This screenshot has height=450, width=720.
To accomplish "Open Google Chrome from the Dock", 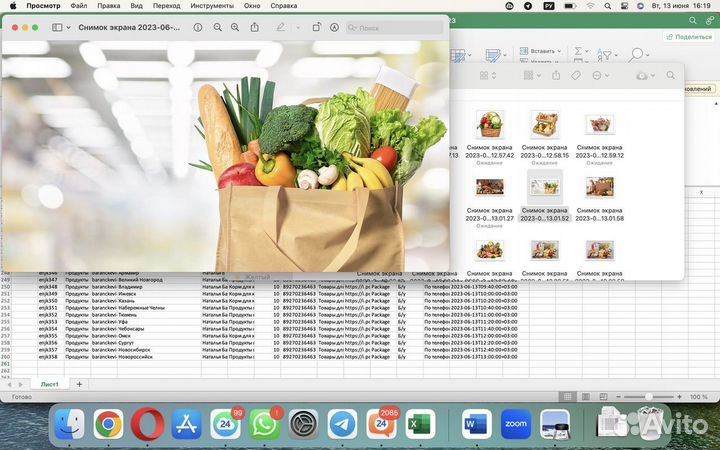I will click(x=108, y=424).
